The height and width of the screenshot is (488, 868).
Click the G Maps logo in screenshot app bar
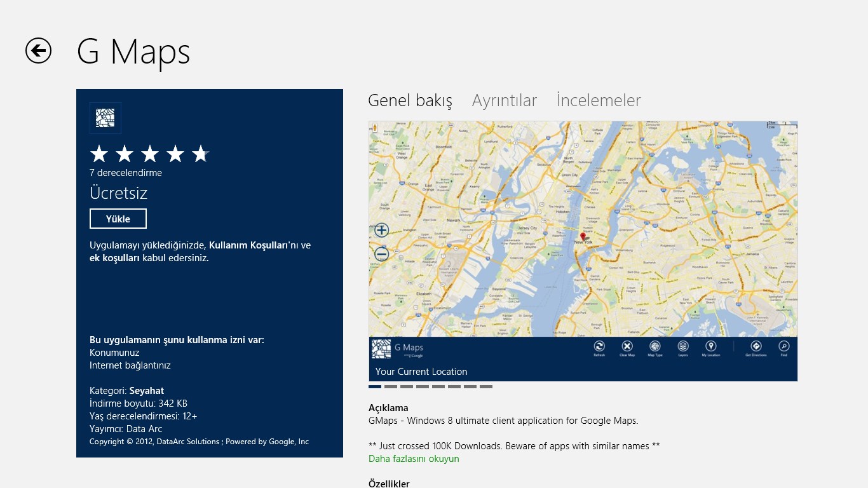tap(381, 349)
